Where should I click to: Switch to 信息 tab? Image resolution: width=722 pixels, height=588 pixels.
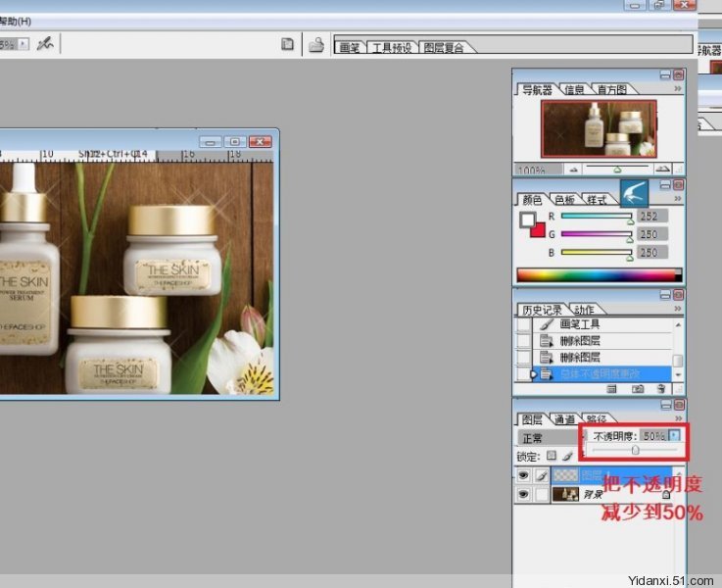[574, 89]
